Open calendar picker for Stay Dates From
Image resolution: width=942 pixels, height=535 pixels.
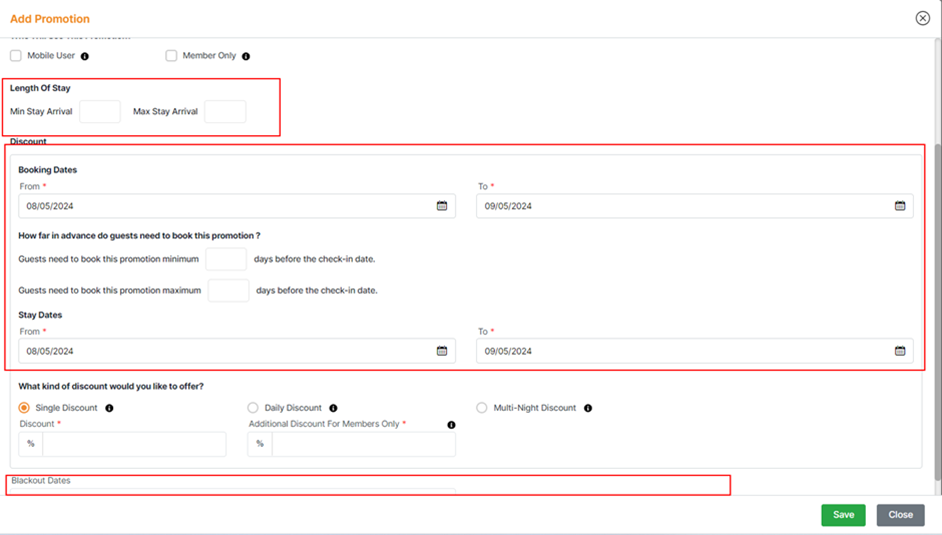pos(442,351)
